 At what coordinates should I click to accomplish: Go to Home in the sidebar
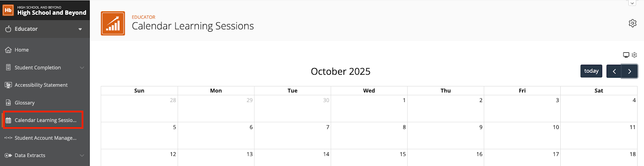[x=22, y=50]
